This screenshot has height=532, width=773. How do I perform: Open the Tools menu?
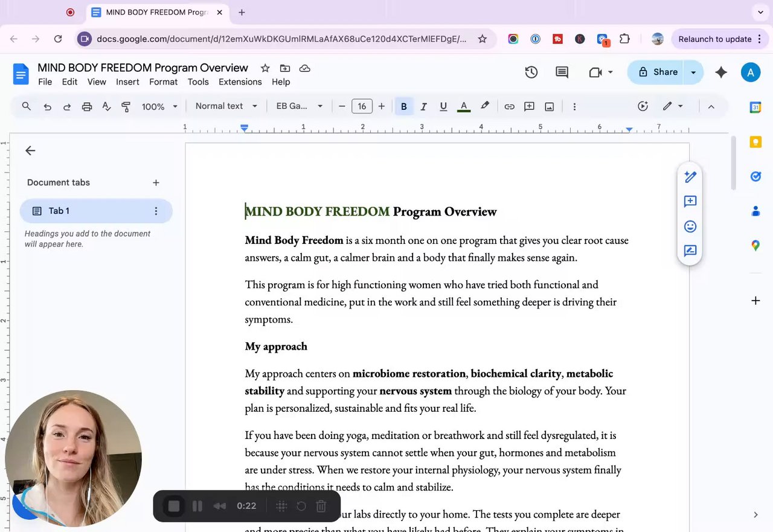(x=198, y=82)
